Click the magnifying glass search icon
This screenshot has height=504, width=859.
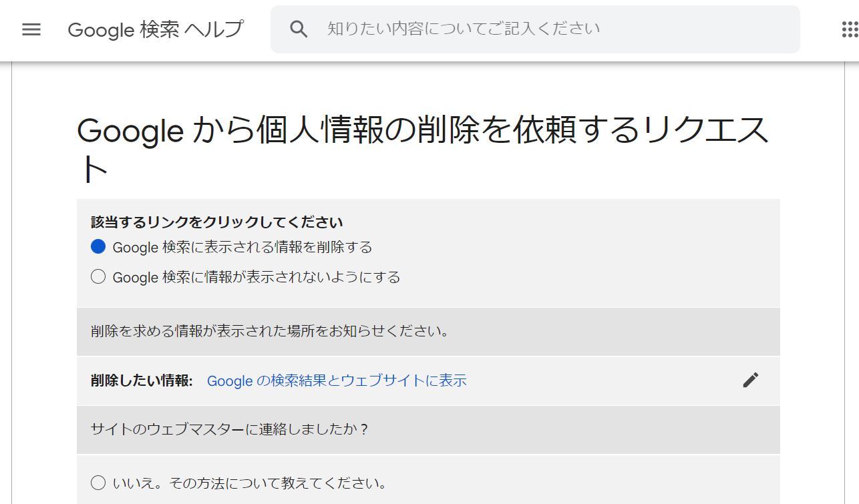(x=299, y=29)
